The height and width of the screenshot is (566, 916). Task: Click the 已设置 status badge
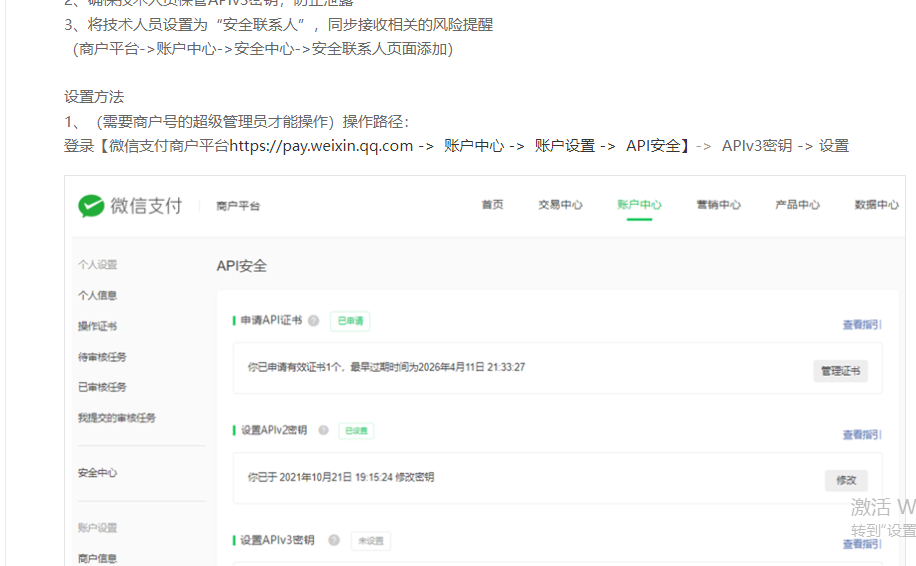(356, 431)
